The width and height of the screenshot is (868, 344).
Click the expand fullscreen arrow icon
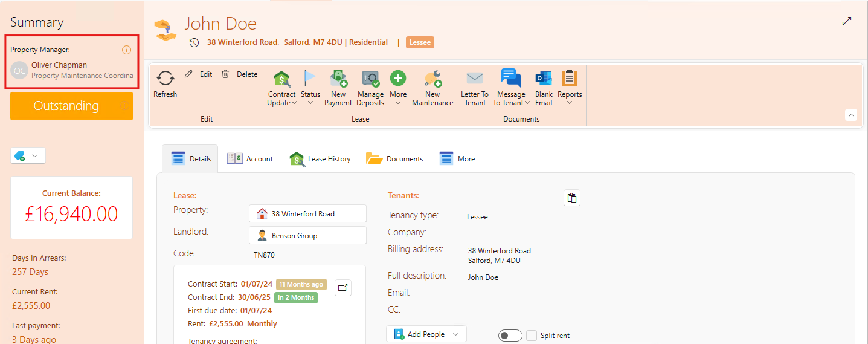tap(847, 21)
